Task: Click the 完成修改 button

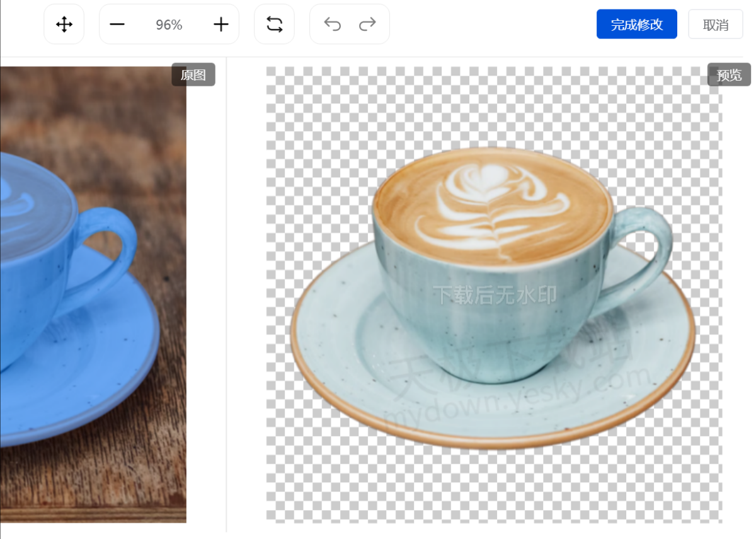Action: point(636,25)
